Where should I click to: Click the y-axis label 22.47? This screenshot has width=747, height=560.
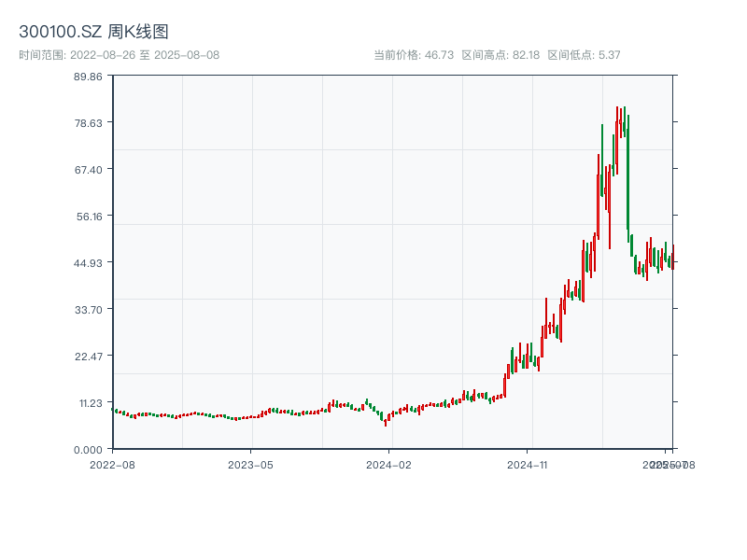[x=88, y=357]
